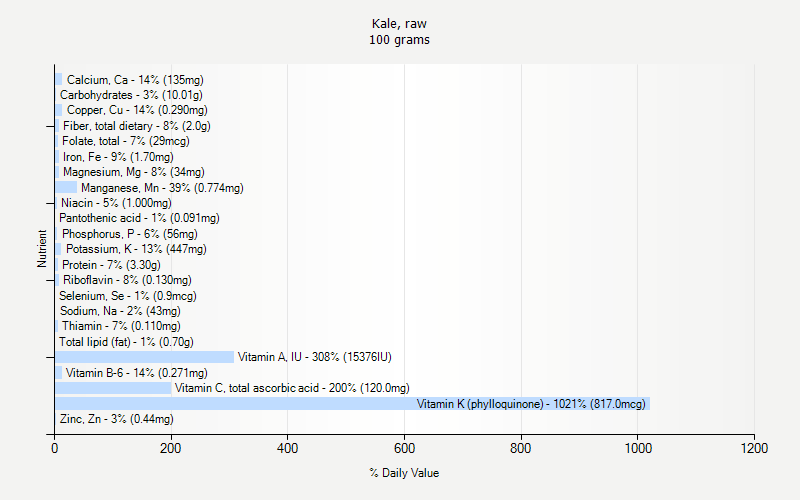The height and width of the screenshot is (500, 800).
Task: Select Phosphorus, P - 6% label
Action: [x=130, y=234]
